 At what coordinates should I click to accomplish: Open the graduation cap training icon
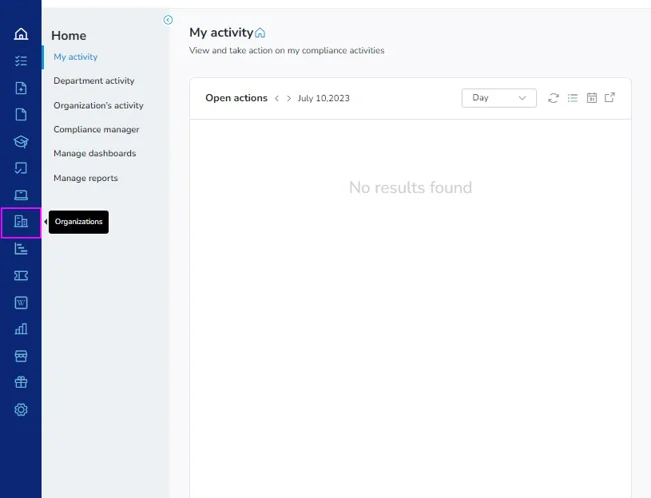pyautogui.click(x=21, y=142)
